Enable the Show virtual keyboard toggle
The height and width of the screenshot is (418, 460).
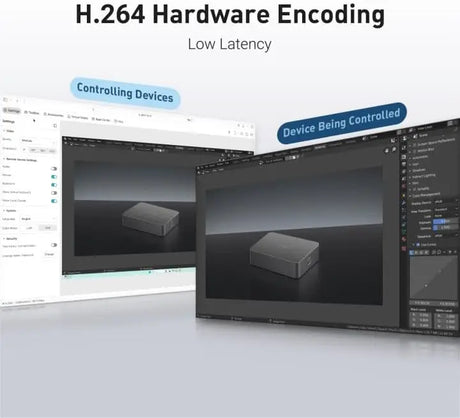[x=54, y=193]
